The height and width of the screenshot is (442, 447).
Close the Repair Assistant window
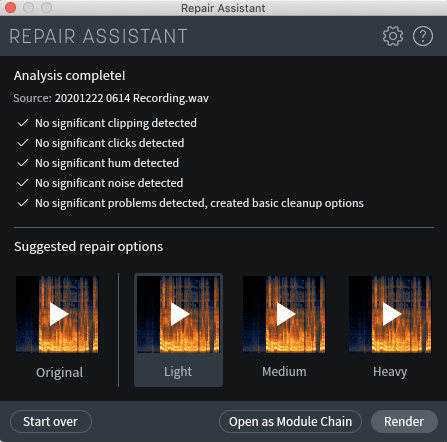[11, 7]
